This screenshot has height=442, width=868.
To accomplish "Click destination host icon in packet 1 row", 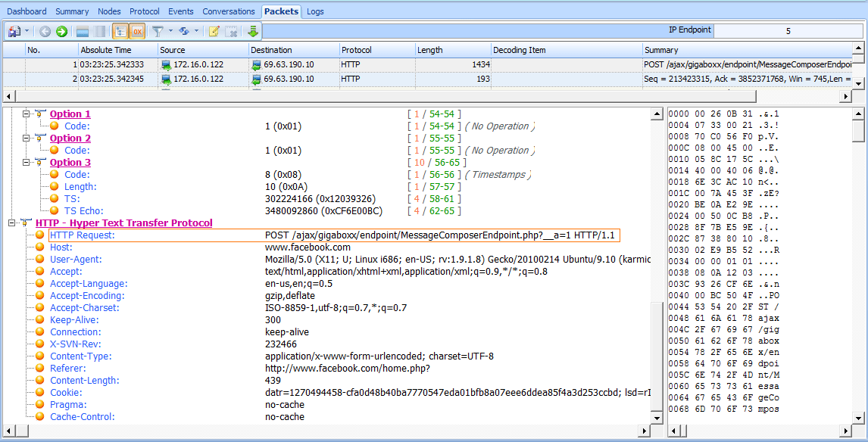I will point(256,65).
